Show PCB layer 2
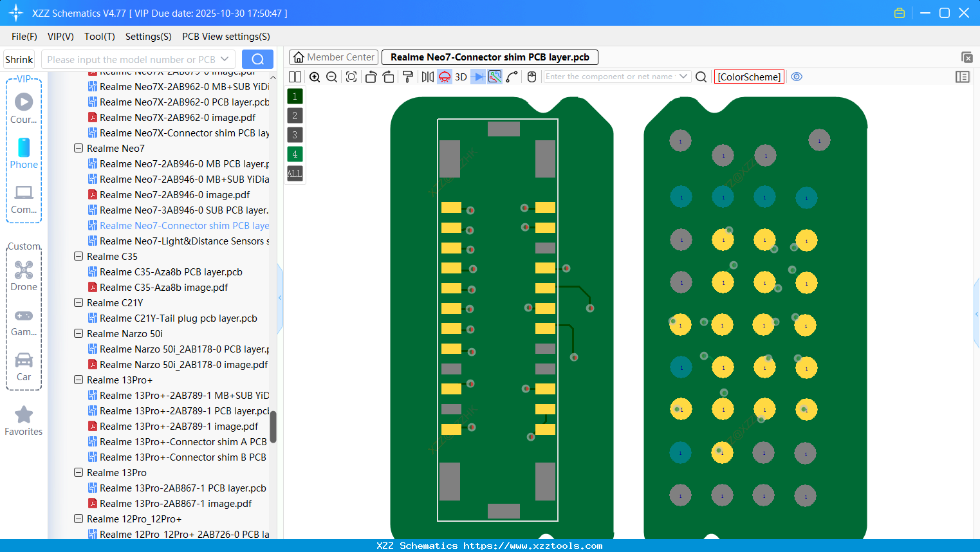This screenshot has width=980, height=552. pos(295,116)
